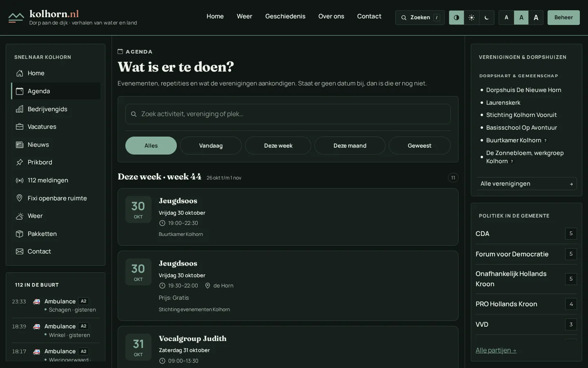Open PRO Hollands Kroon party row
Image resolution: width=588 pixels, height=368 pixels.
point(526,304)
